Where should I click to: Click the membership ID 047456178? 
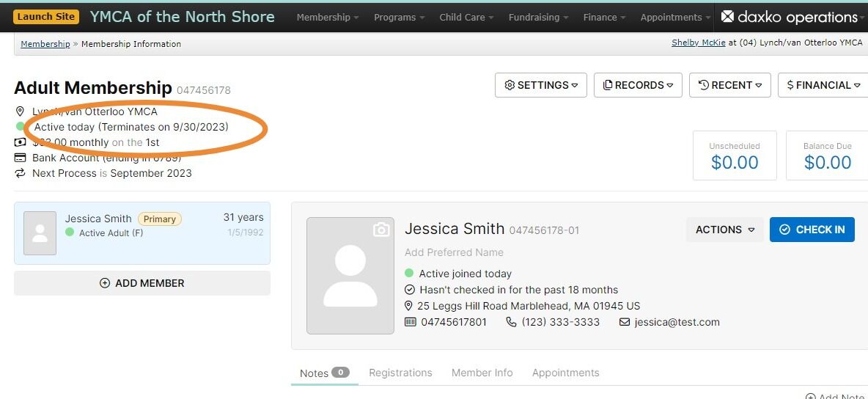tap(204, 90)
